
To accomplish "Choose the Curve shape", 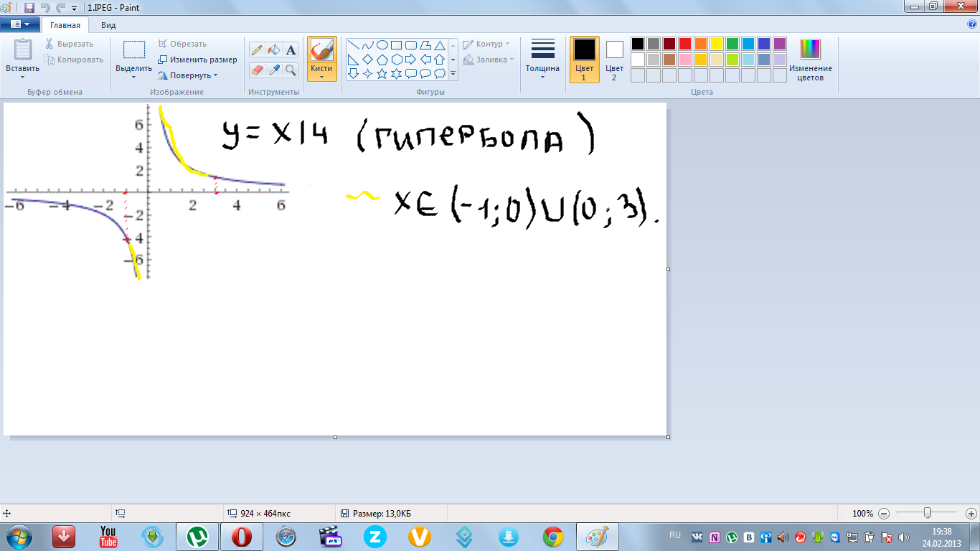I will tap(368, 45).
